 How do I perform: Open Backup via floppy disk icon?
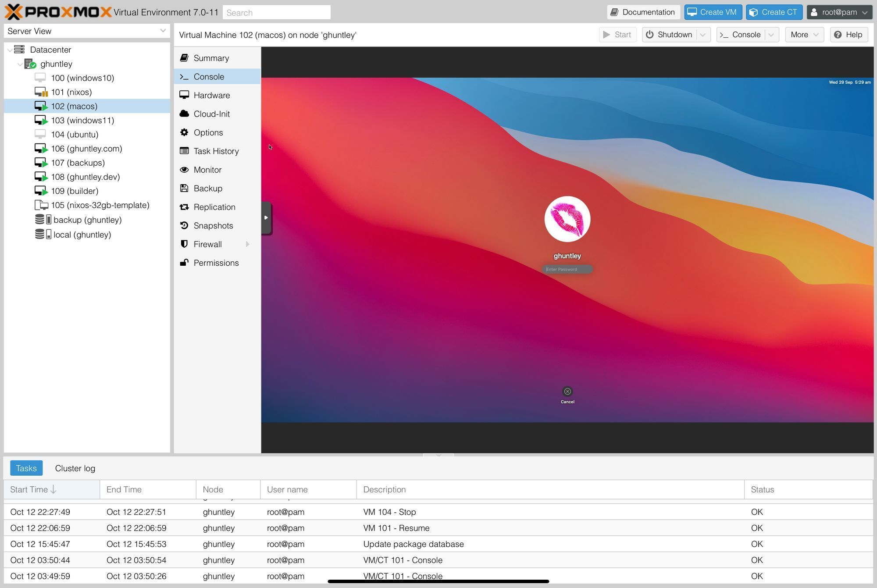click(x=184, y=188)
